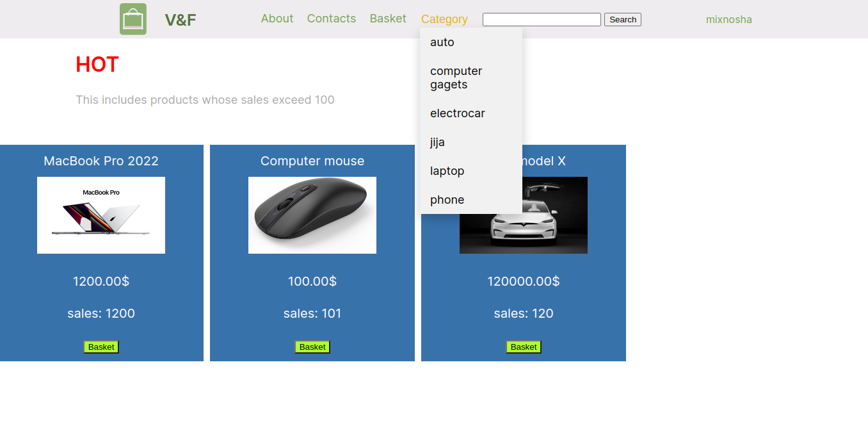Click the green shopping bag logo icon
868x426 pixels.
pos(133,19)
